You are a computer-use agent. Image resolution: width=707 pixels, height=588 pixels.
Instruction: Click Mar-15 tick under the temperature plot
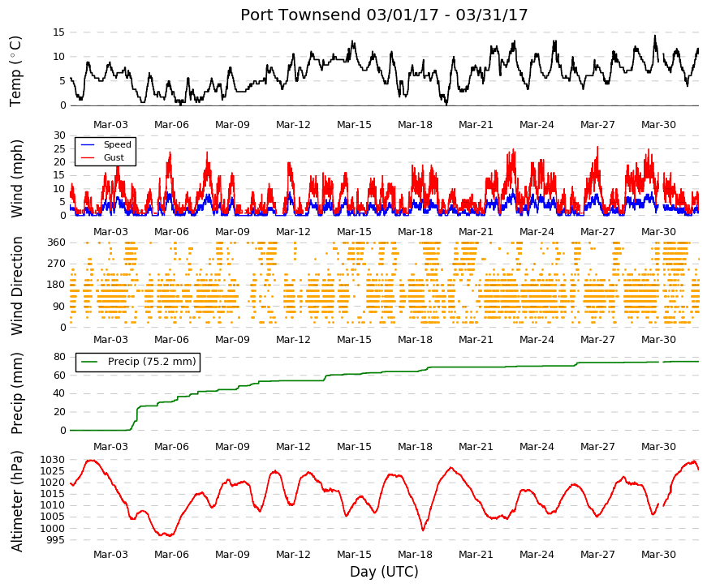(x=354, y=125)
